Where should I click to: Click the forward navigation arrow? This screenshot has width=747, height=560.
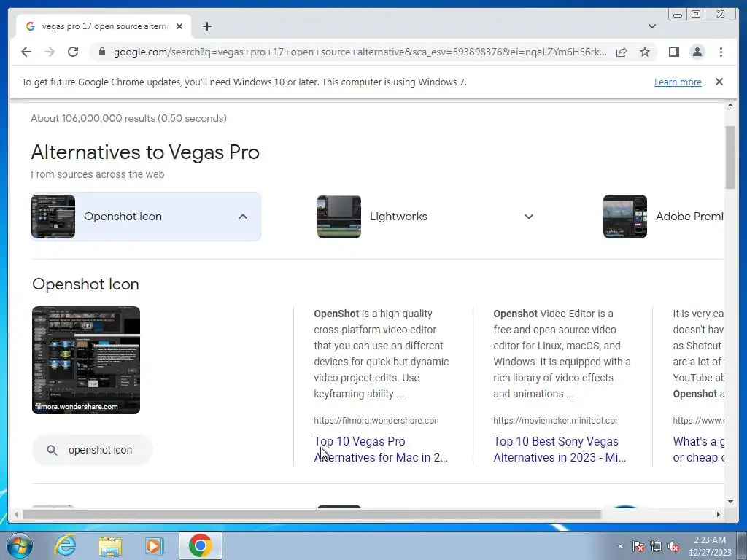(x=50, y=52)
